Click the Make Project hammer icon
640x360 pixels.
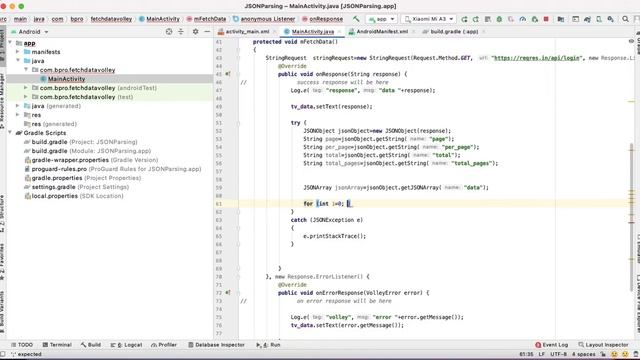point(356,19)
